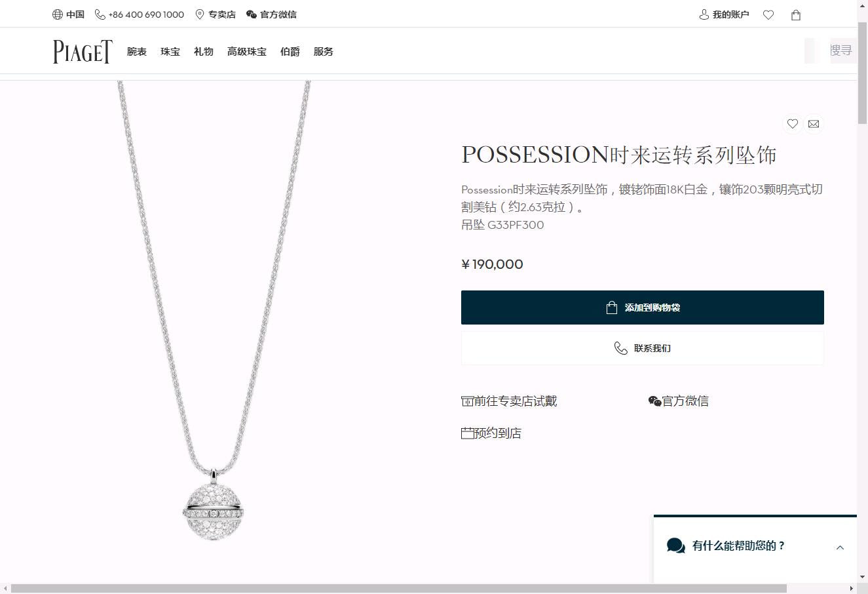Click the 专卖店 store locator link
Viewport: 868px width, 594px height.
pos(216,14)
